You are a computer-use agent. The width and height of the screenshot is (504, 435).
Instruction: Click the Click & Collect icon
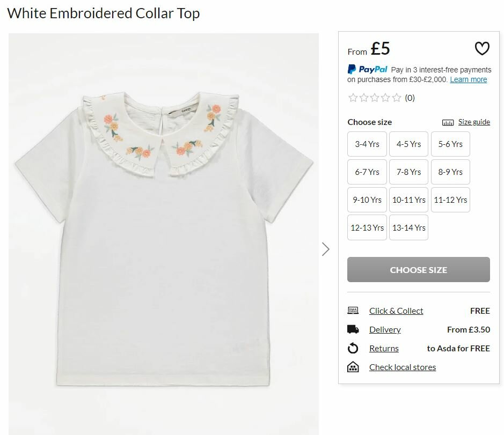[353, 311]
